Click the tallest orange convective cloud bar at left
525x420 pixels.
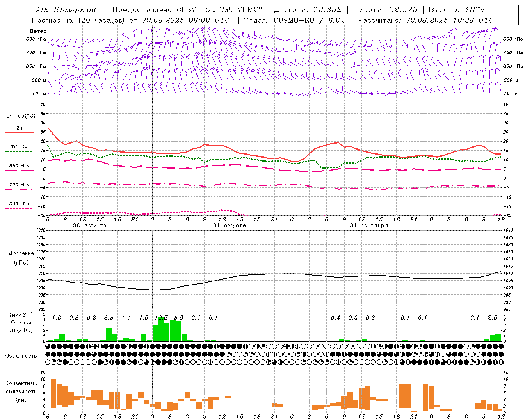pyautogui.click(x=53, y=393)
